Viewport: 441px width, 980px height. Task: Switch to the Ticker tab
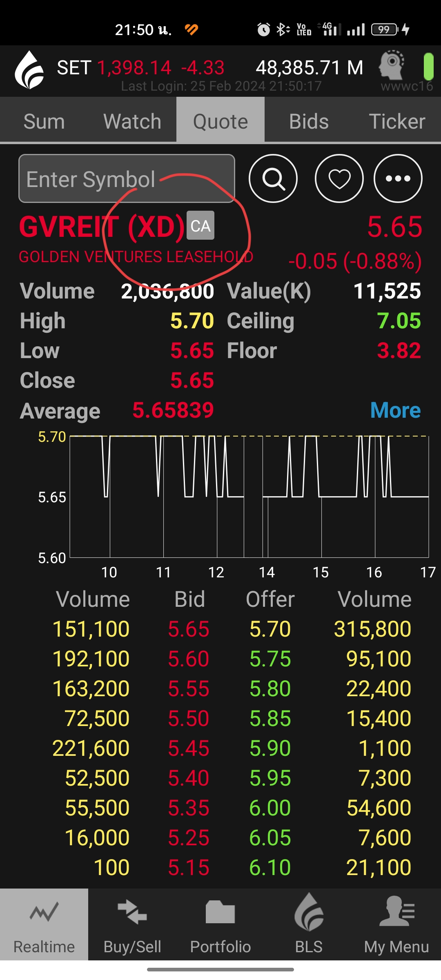(x=397, y=121)
